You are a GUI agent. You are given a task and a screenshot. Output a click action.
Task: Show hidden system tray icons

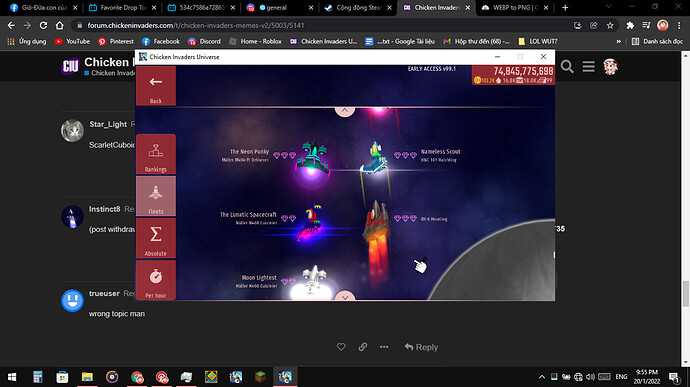coord(542,377)
